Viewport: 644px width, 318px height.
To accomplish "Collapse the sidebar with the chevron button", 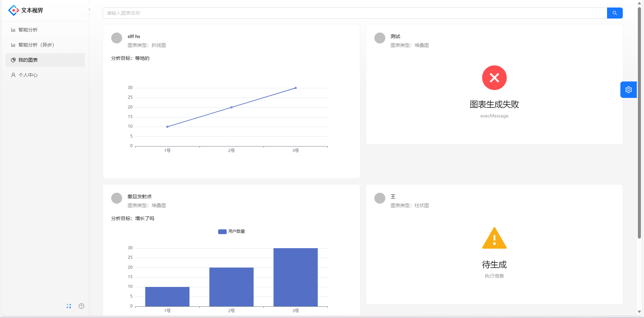I will pyautogui.click(x=89, y=10).
